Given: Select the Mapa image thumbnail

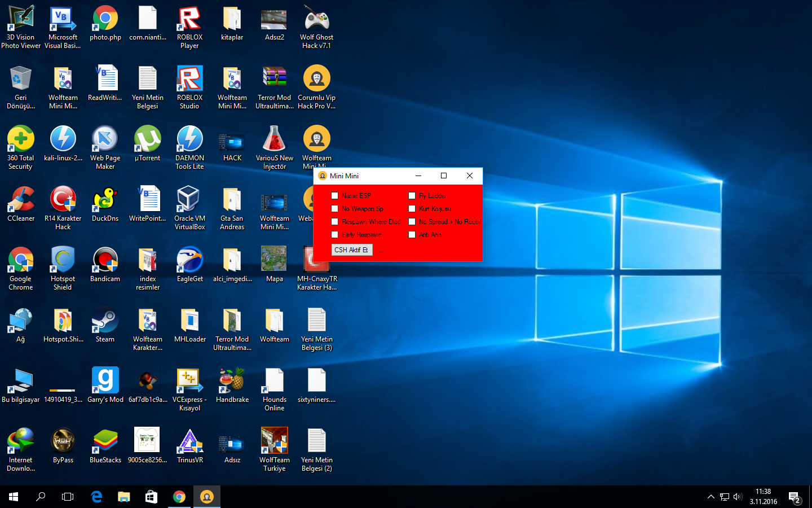Looking at the screenshot, I should click(x=275, y=265).
